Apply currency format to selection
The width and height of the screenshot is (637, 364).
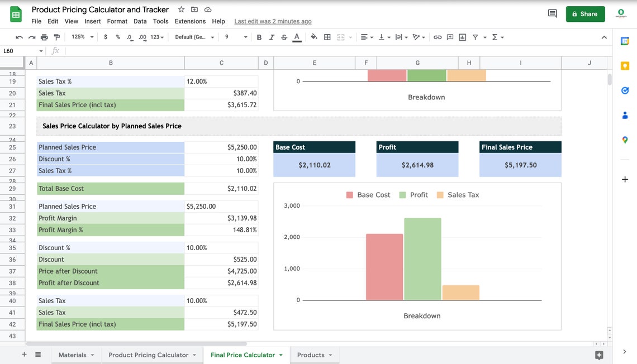[106, 37]
